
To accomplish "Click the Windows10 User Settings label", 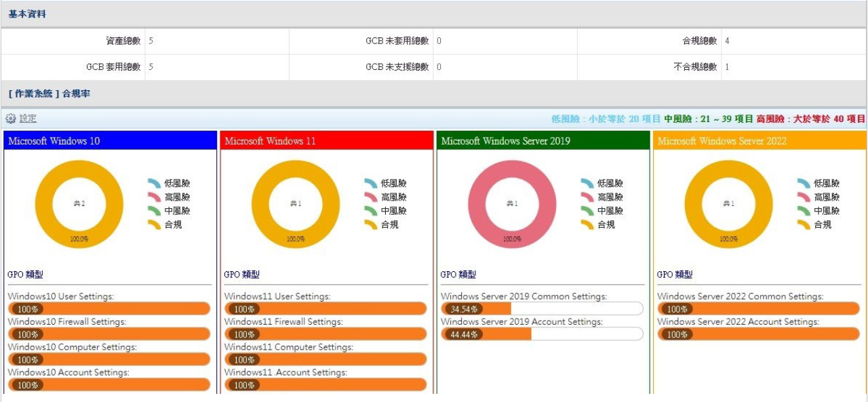I will point(61,296).
